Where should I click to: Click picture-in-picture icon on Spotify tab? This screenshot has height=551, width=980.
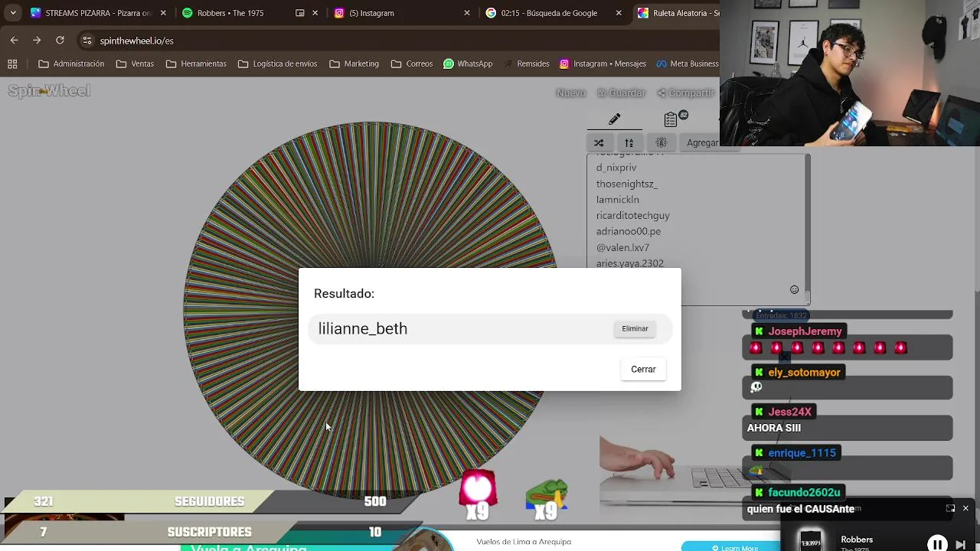pos(299,13)
